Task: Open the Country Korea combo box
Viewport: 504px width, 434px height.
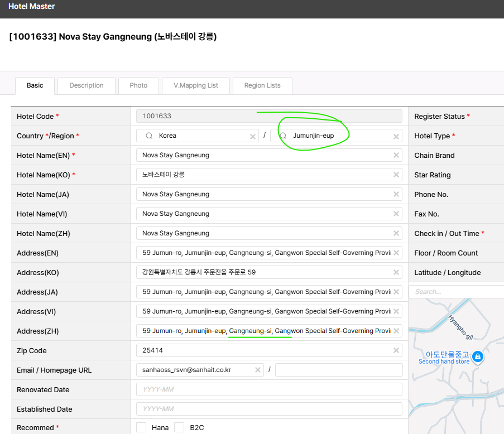Action: point(201,136)
